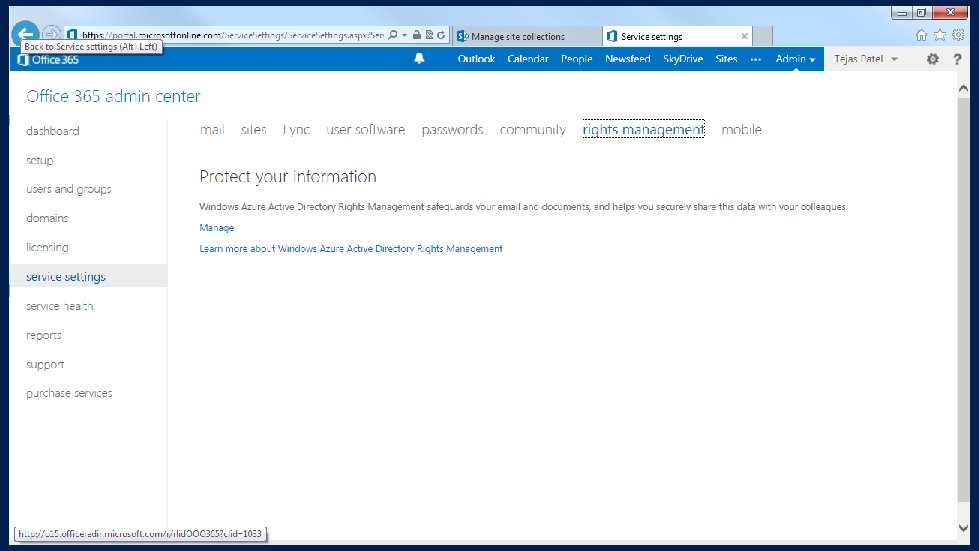Screen dimensions: 979x551
Task: Open a new blank browser tab
Action: 762,36
